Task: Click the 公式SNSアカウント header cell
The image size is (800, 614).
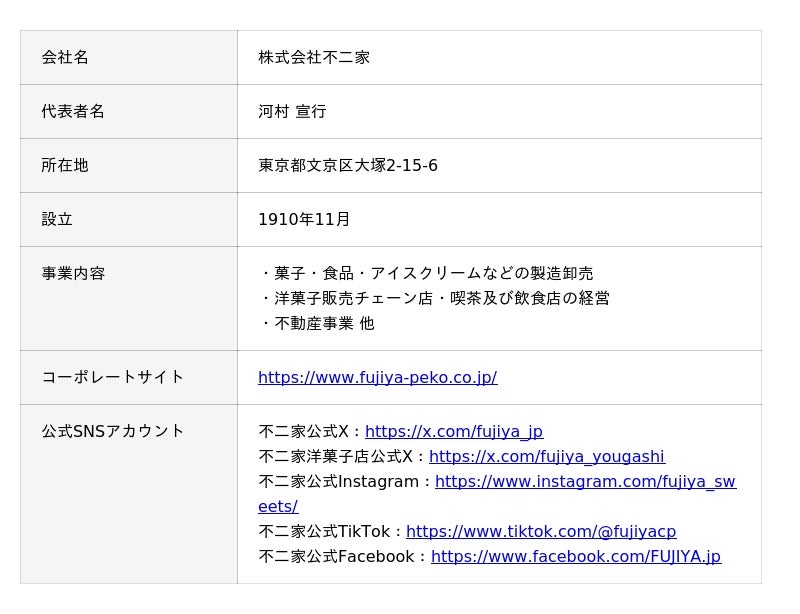Action: pos(129,494)
